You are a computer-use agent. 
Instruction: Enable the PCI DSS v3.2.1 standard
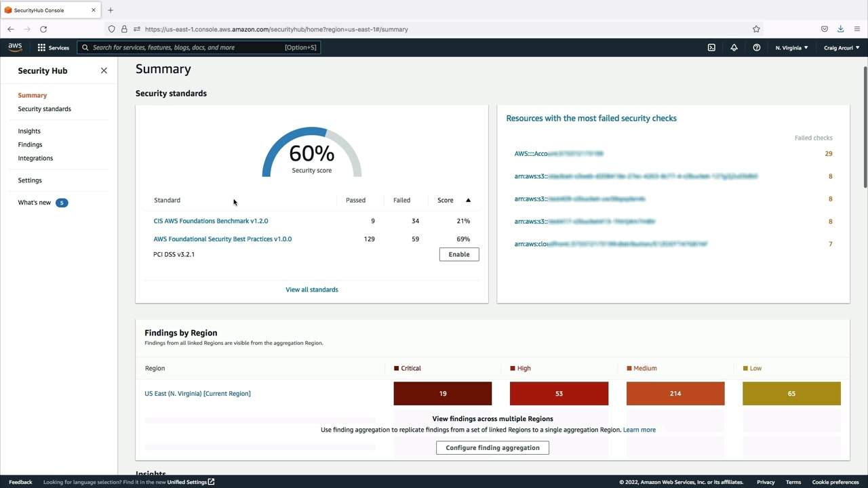tap(459, 254)
